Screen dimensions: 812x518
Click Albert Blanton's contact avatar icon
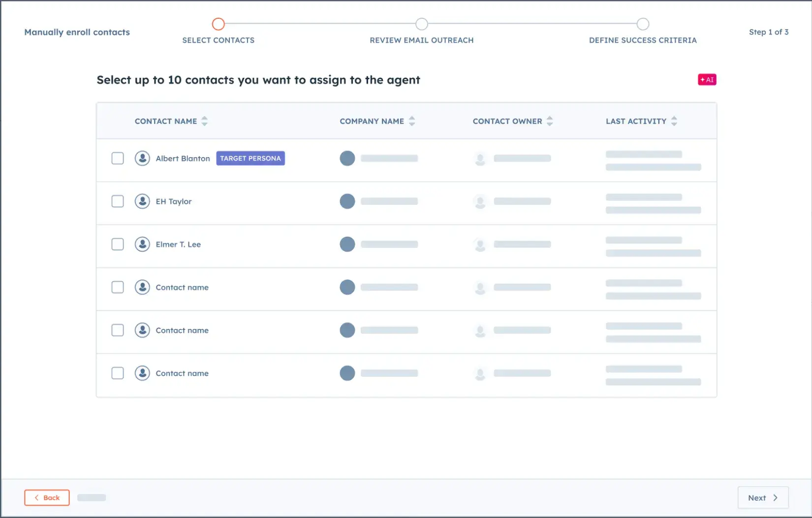click(x=142, y=158)
